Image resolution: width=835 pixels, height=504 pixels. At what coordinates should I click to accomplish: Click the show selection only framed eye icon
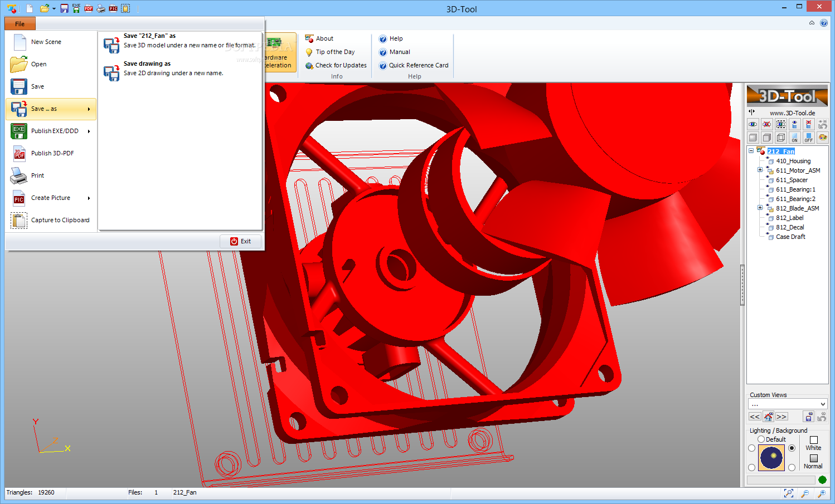click(781, 124)
